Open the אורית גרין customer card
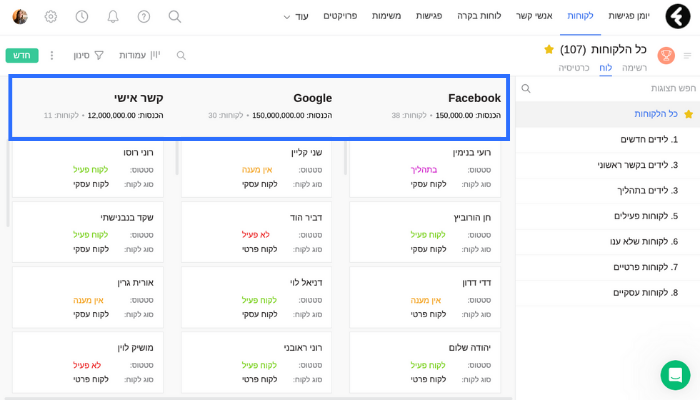Image resolution: width=700 pixels, height=400 pixels. tap(88, 297)
